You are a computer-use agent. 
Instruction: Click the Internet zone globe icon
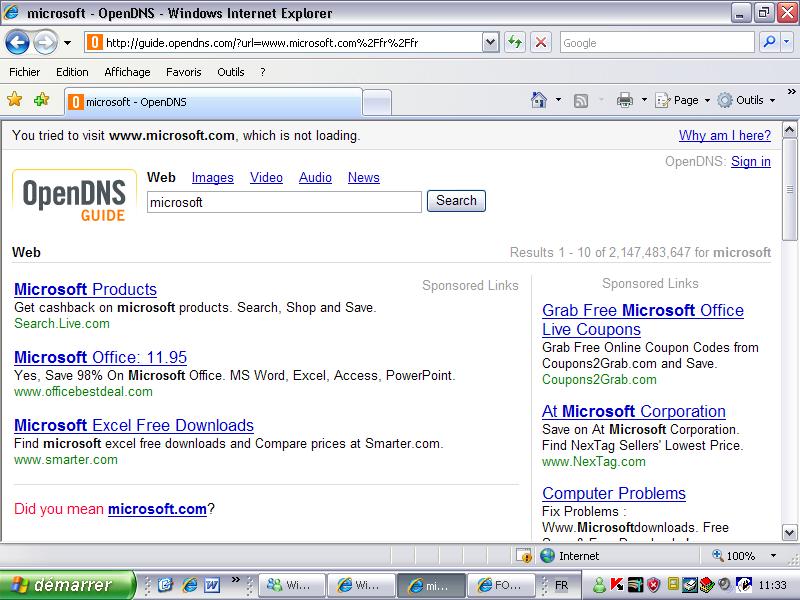[547, 556]
